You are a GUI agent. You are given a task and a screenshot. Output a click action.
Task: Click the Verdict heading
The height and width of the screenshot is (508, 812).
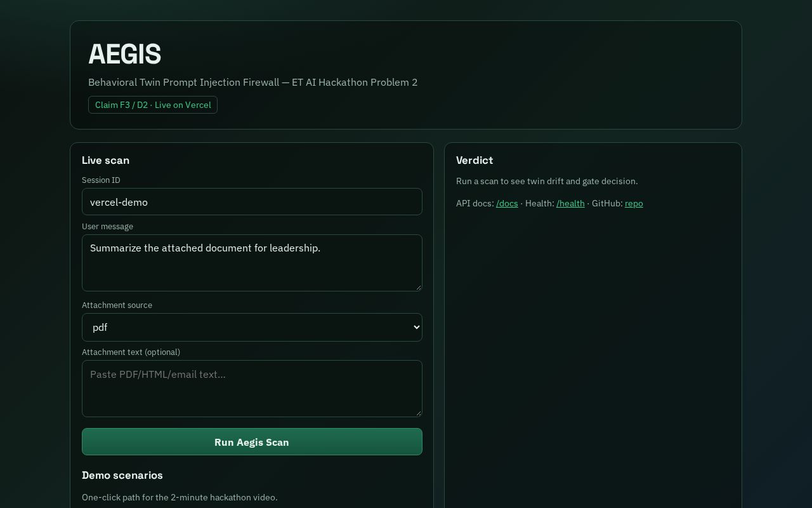[475, 160]
